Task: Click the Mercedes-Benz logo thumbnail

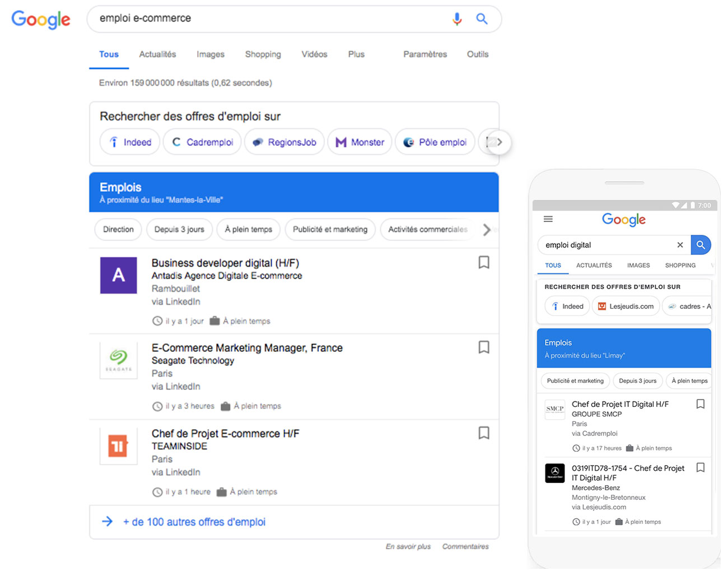Action: (x=555, y=473)
